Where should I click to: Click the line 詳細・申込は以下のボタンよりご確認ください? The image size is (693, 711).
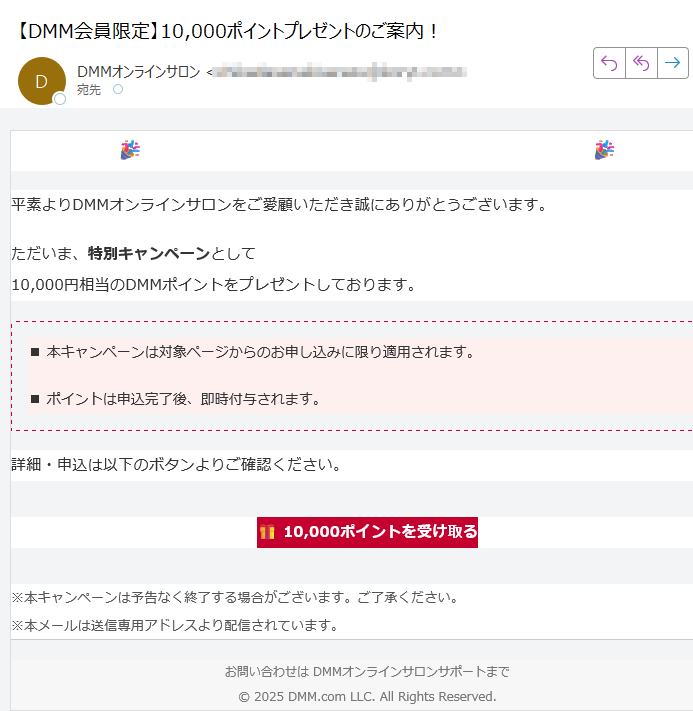pos(176,465)
